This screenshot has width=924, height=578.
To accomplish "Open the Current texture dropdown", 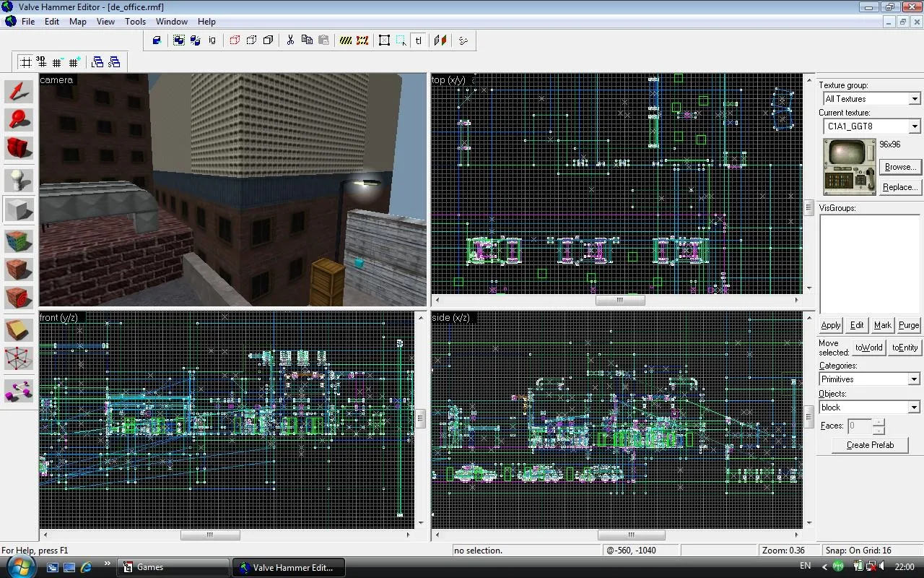I will pyautogui.click(x=914, y=126).
